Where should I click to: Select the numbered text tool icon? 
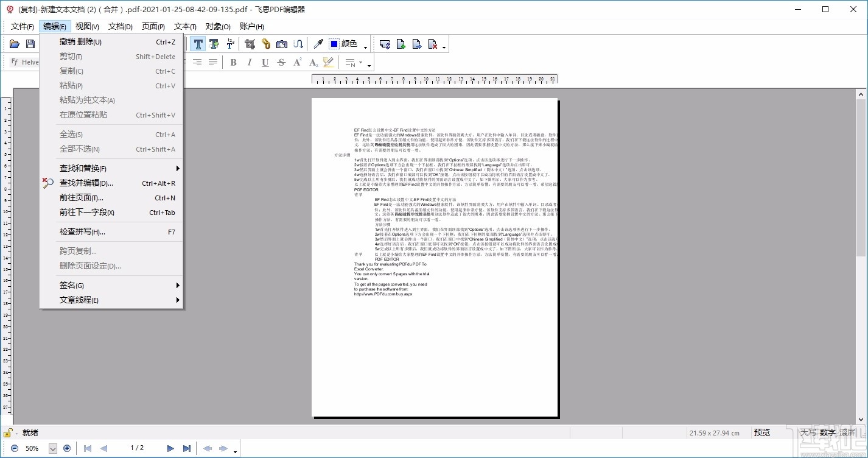pos(230,44)
